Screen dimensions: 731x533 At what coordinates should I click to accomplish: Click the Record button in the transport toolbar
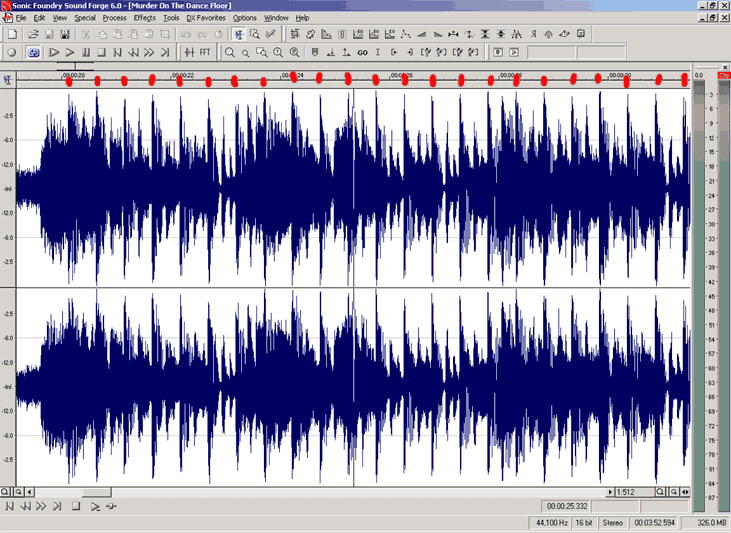point(12,52)
